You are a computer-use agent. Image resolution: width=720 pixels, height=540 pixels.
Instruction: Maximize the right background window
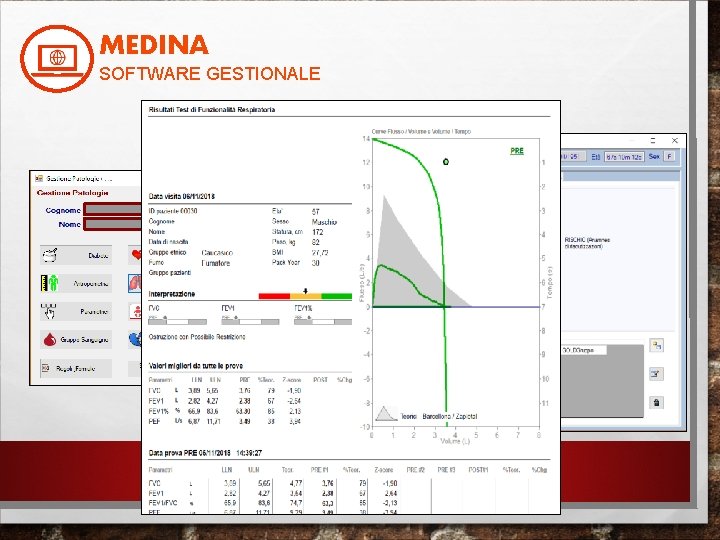(x=653, y=141)
